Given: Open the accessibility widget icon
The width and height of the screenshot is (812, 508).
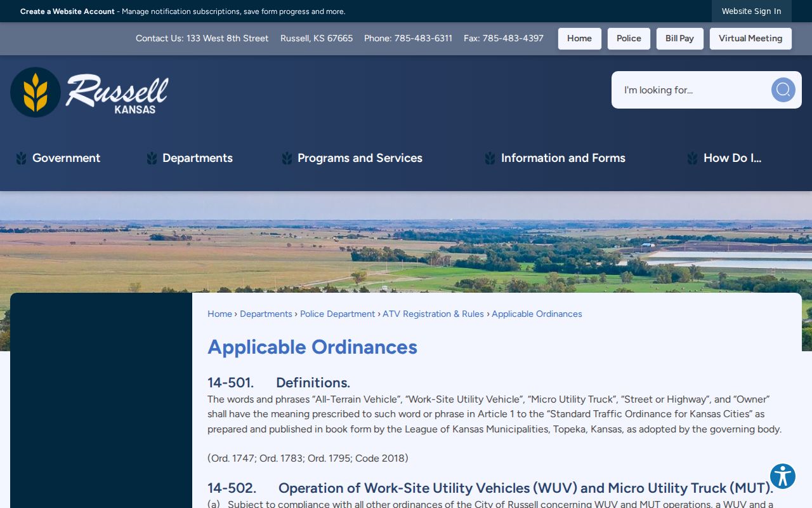Looking at the screenshot, I should (783, 476).
